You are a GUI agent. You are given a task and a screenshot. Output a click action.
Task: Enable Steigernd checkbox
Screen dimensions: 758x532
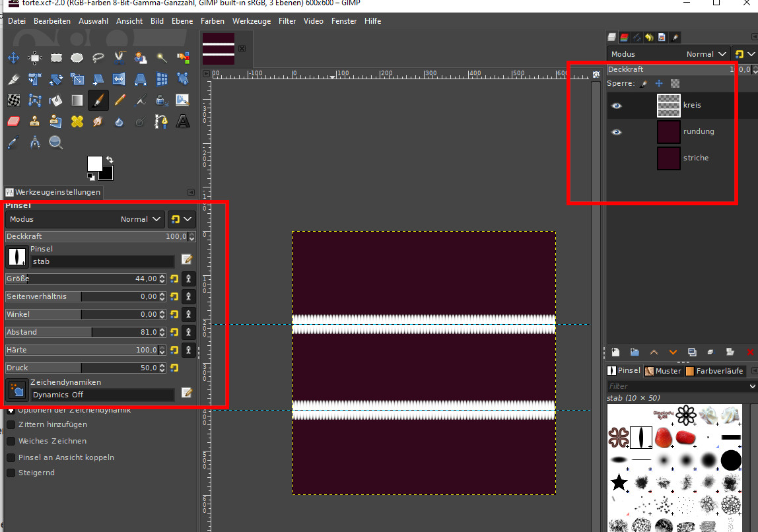[11, 473]
